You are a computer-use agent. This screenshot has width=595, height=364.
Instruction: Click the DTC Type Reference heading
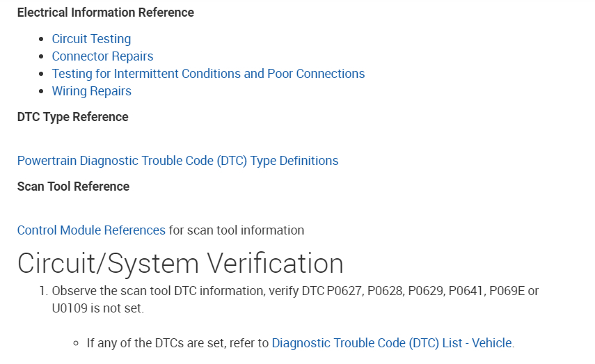coord(72,117)
